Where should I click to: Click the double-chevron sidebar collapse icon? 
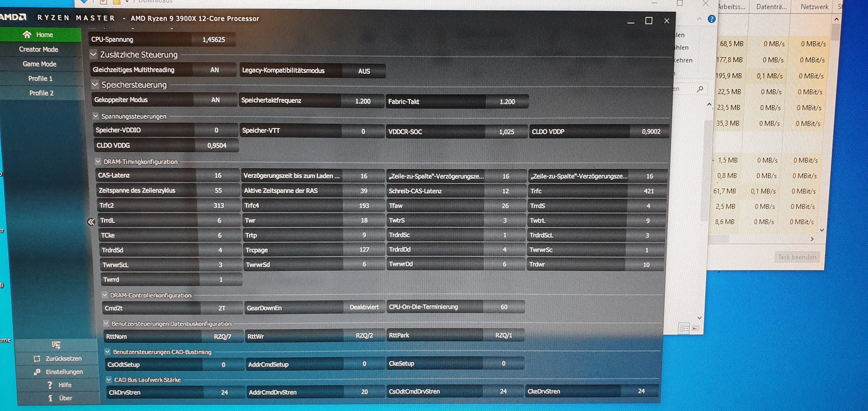91,222
